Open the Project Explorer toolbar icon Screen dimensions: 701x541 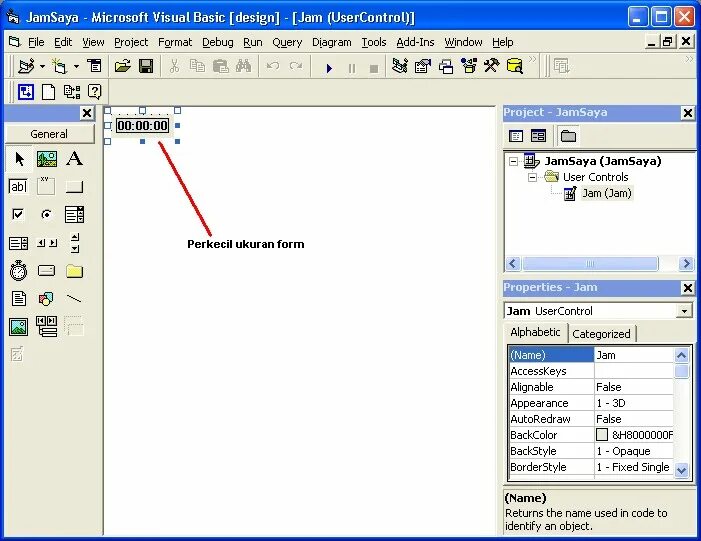(399, 67)
